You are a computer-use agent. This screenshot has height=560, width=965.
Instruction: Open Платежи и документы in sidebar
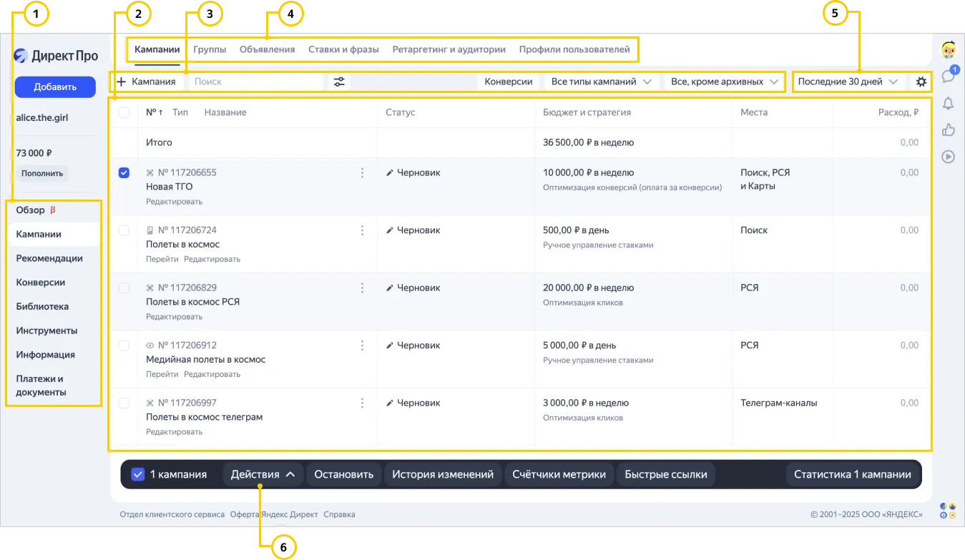41,385
